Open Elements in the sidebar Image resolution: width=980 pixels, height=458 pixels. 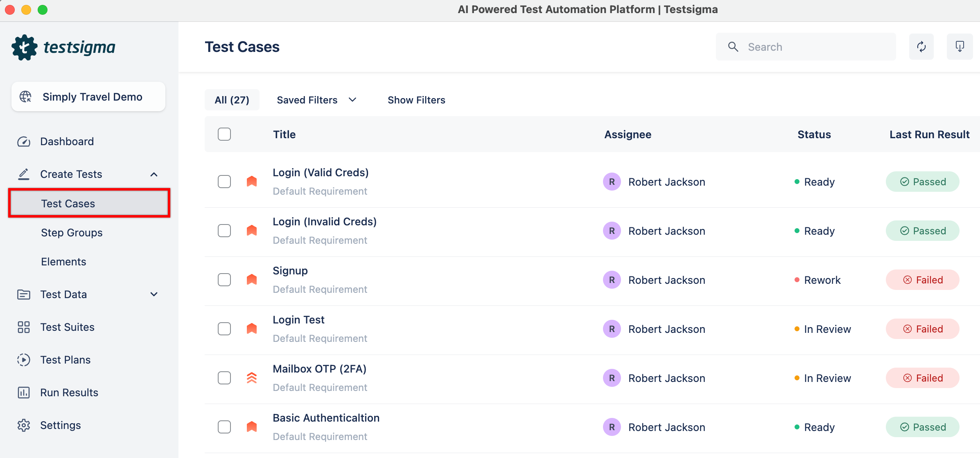(x=63, y=262)
